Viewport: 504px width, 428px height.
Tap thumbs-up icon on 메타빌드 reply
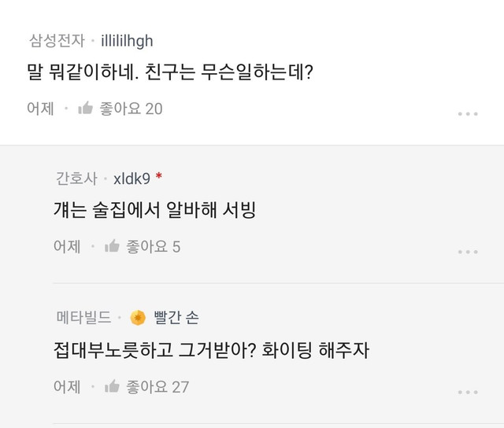tap(113, 387)
